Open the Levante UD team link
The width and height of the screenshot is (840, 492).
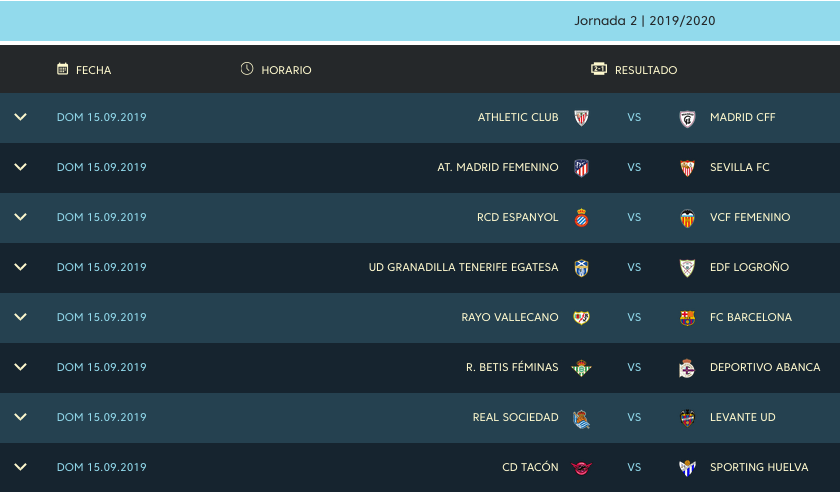[742, 417]
